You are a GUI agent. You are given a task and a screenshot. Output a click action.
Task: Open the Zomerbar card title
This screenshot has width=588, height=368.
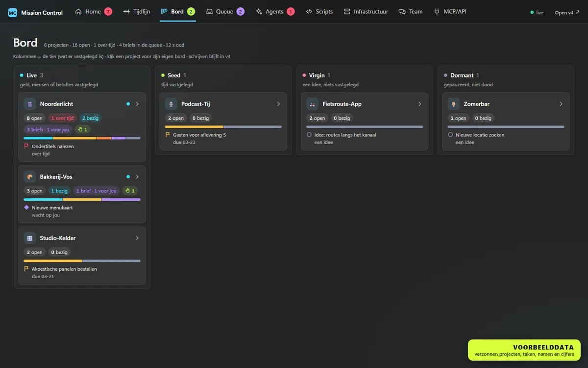477,104
